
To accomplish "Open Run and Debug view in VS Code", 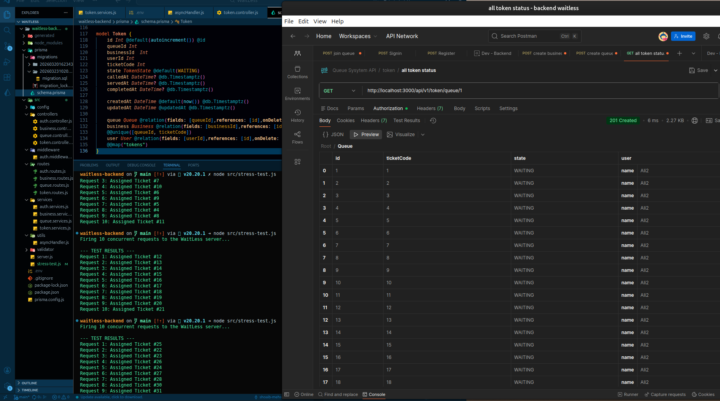I will 7,62.
